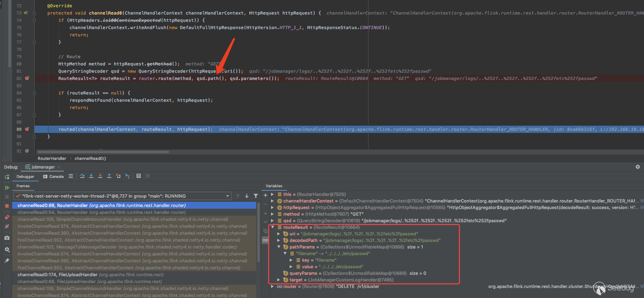Toggle the breakpoint on line 89

click(x=27, y=129)
